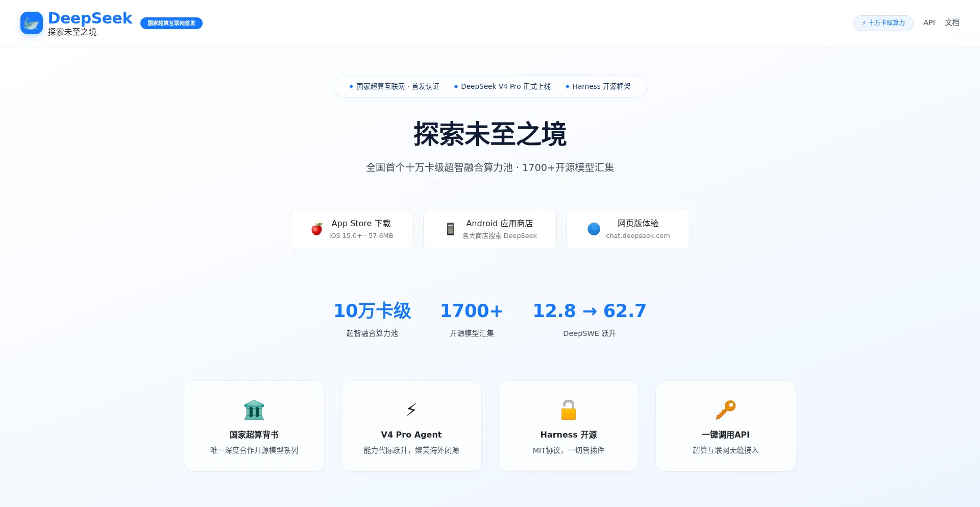Click MIT协议，一切皆插件 description

569,450
